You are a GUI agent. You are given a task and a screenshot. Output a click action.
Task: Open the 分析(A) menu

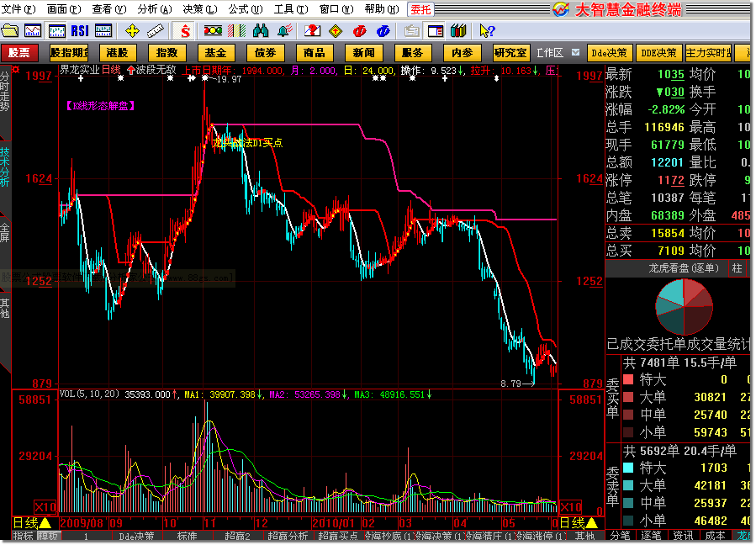click(154, 9)
